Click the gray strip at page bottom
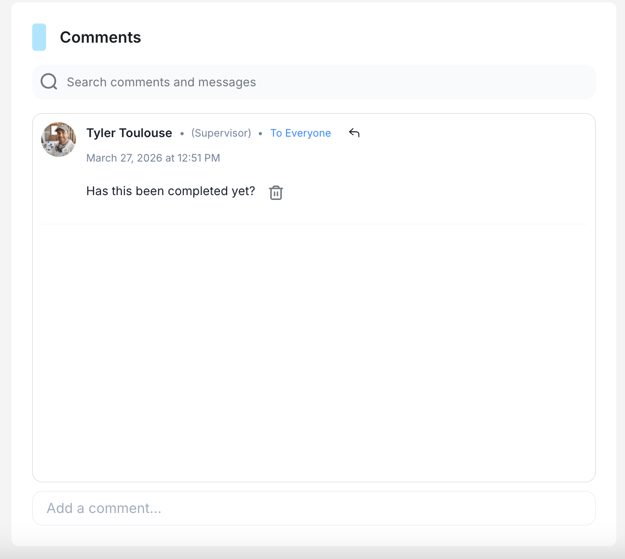 pyautogui.click(x=312, y=553)
